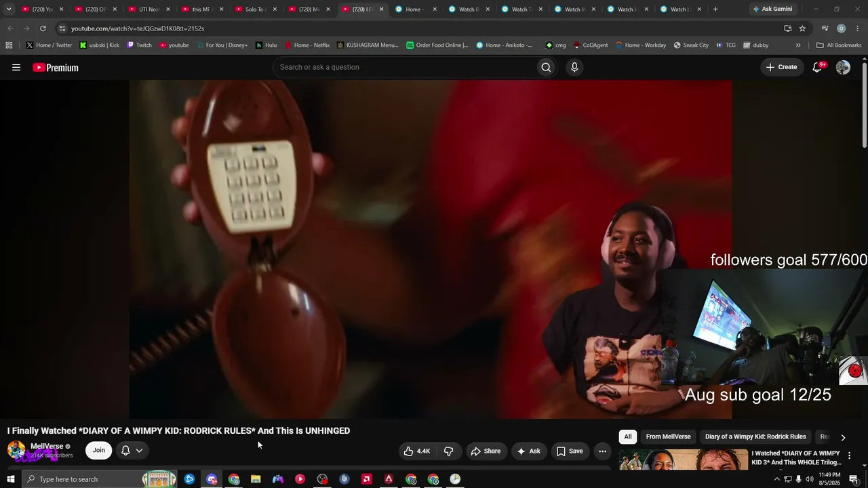Click the Join button
The width and height of the screenshot is (868, 488).
coord(99,451)
